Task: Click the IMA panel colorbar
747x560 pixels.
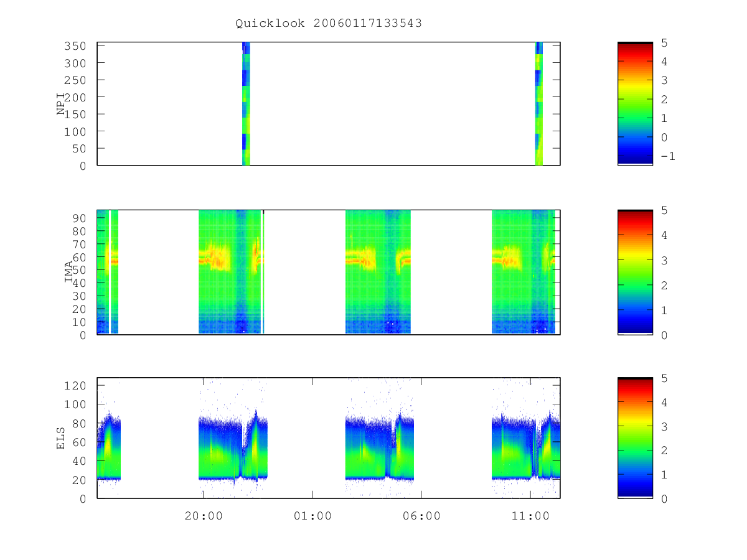Action: coord(635,272)
